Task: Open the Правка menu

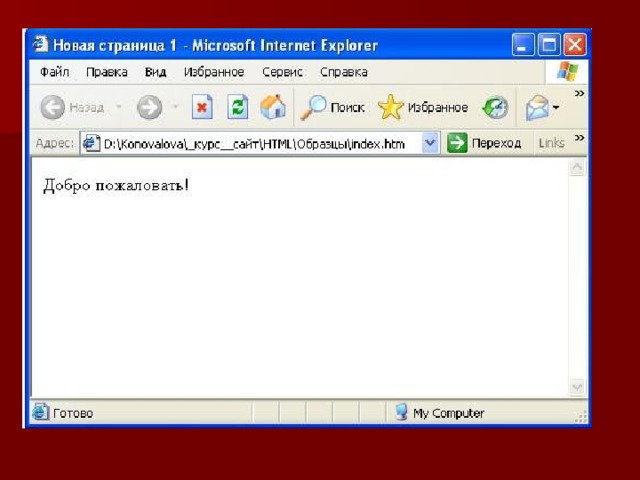Action: pyautogui.click(x=107, y=72)
